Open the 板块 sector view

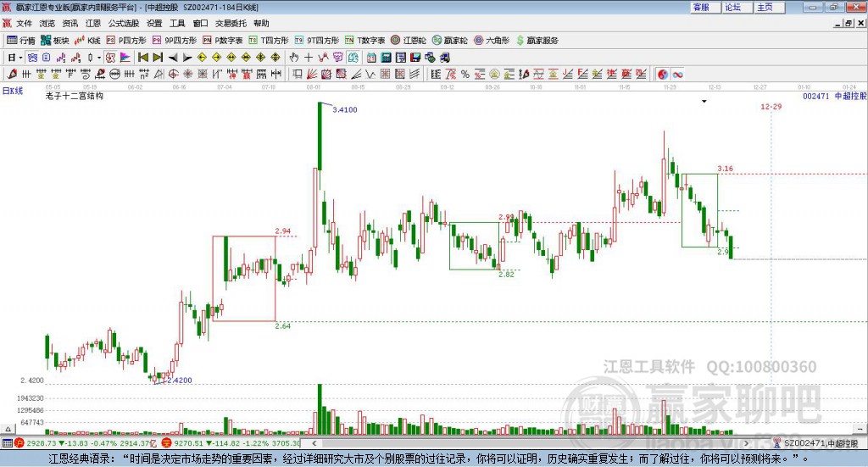54,41
